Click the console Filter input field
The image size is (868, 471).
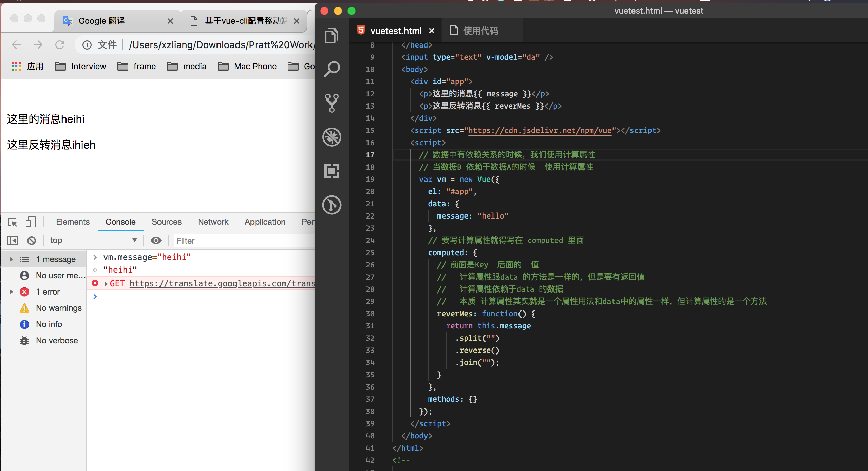point(244,241)
